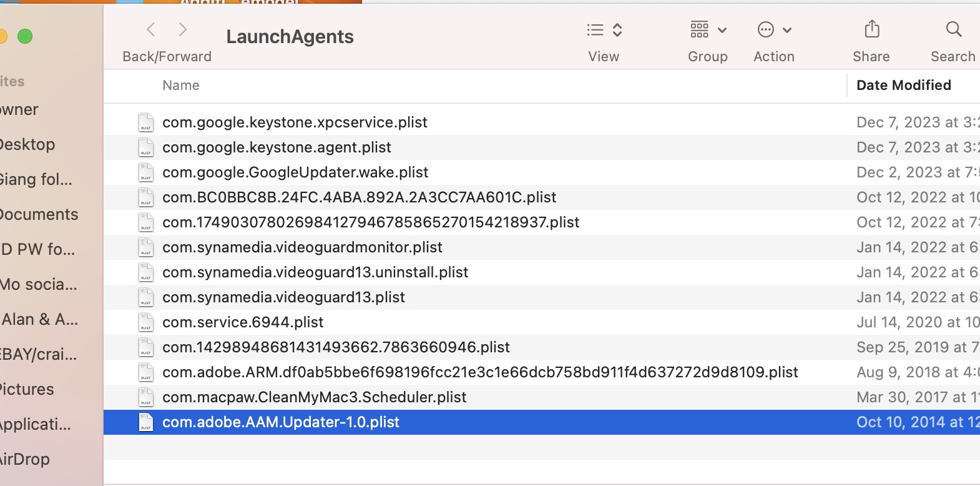This screenshot has width=980, height=486.
Task: Click plist icon for com.synamedia.videoguardmonitor.plist
Action: 146,247
